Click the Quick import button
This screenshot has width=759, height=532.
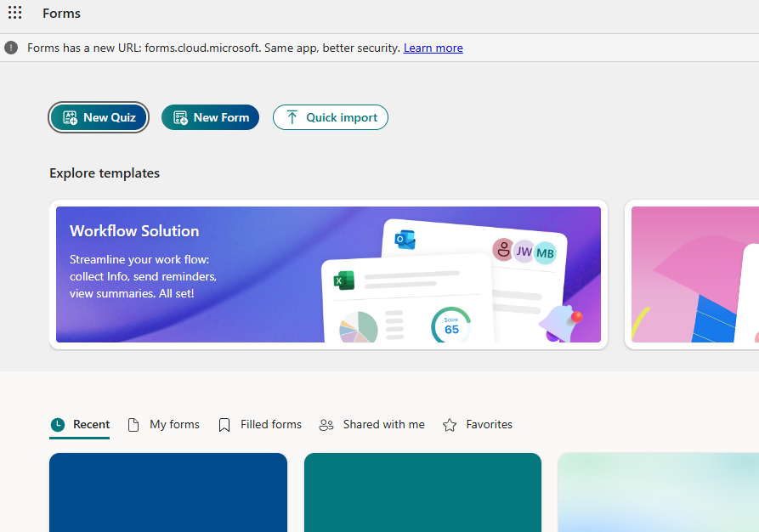coord(331,117)
